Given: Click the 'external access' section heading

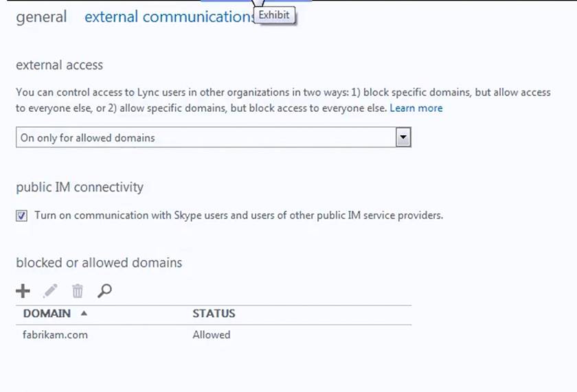Looking at the screenshot, I should click(59, 66).
